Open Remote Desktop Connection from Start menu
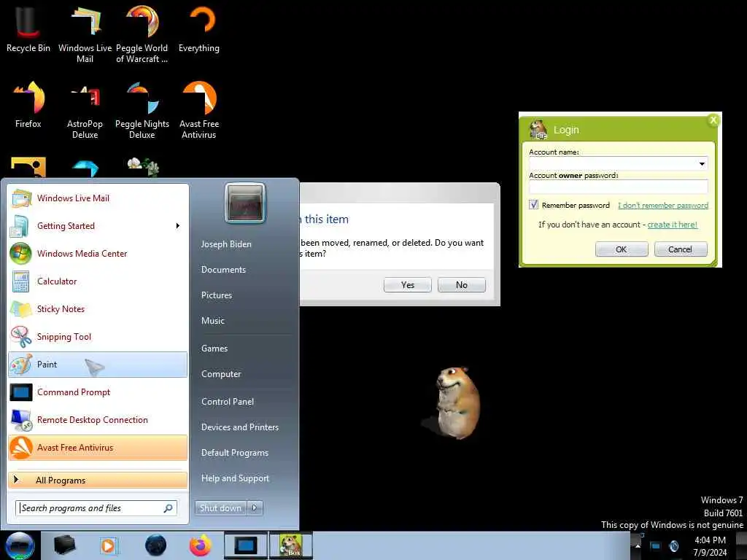Viewport: 747px width, 560px height. pyautogui.click(x=98, y=419)
